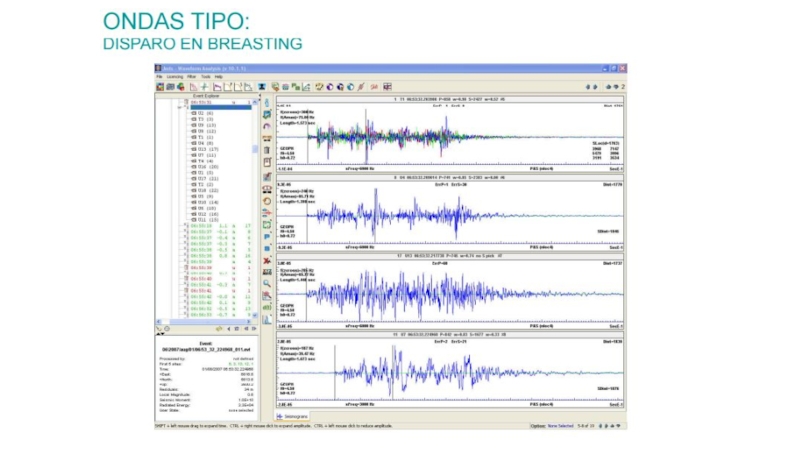Open the Filter menu
Screen dimensions: 800x450
coord(190,77)
